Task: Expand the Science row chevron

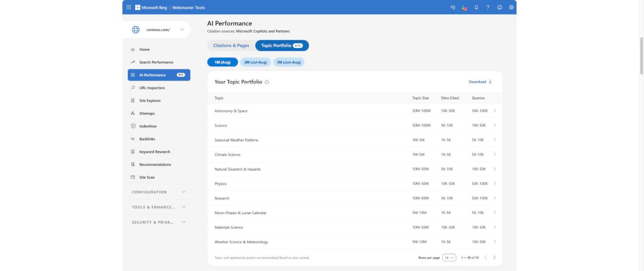Action: click(495, 125)
